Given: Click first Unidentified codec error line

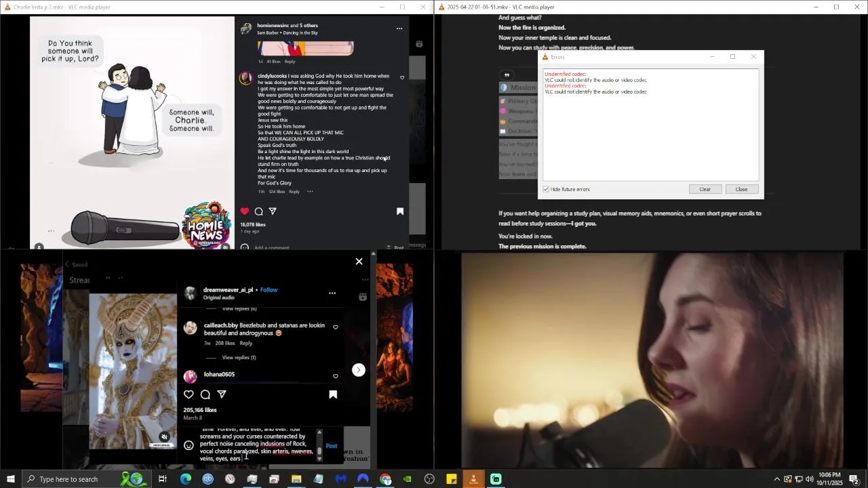Looking at the screenshot, I should [x=566, y=74].
